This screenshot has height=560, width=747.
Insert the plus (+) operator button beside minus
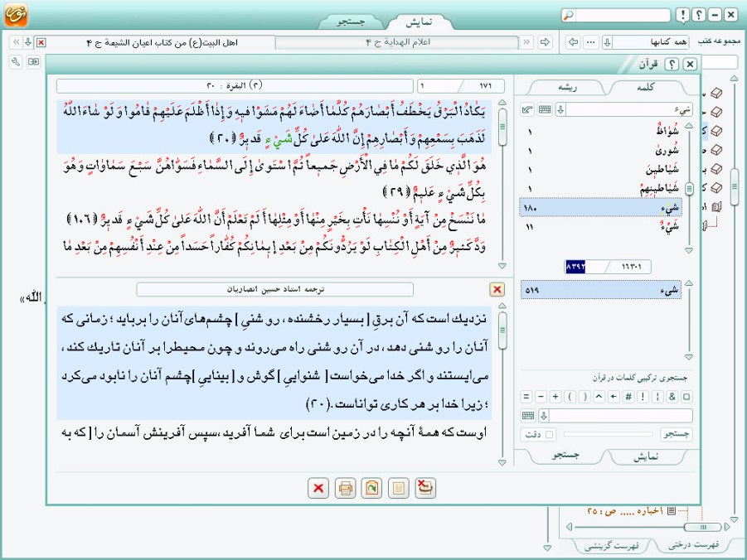pyautogui.click(x=555, y=396)
